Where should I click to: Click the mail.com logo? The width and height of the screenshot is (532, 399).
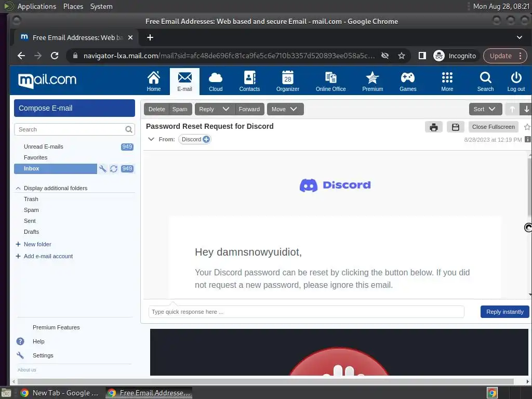tap(47, 81)
